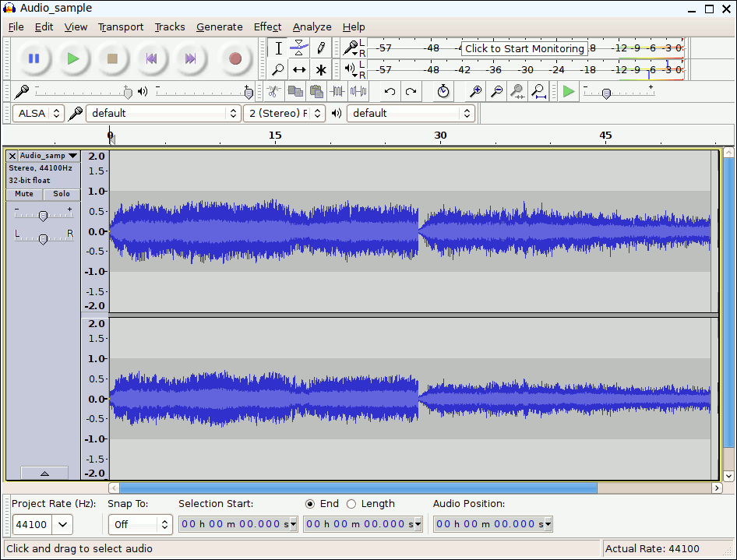This screenshot has width=737, height=560.
Task: Open the Sync-Lock tracks clock icon
Action: pos(443,91)
